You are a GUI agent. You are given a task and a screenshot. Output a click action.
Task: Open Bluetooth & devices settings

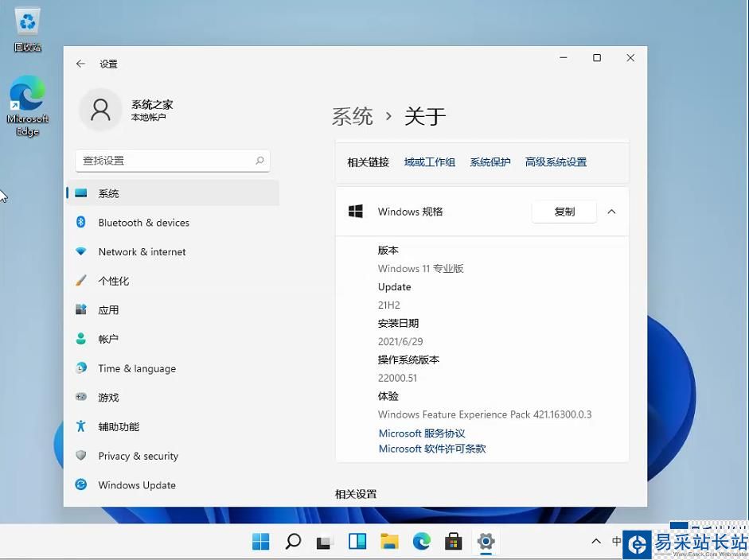pyautogui.click(x=173, y=223)
